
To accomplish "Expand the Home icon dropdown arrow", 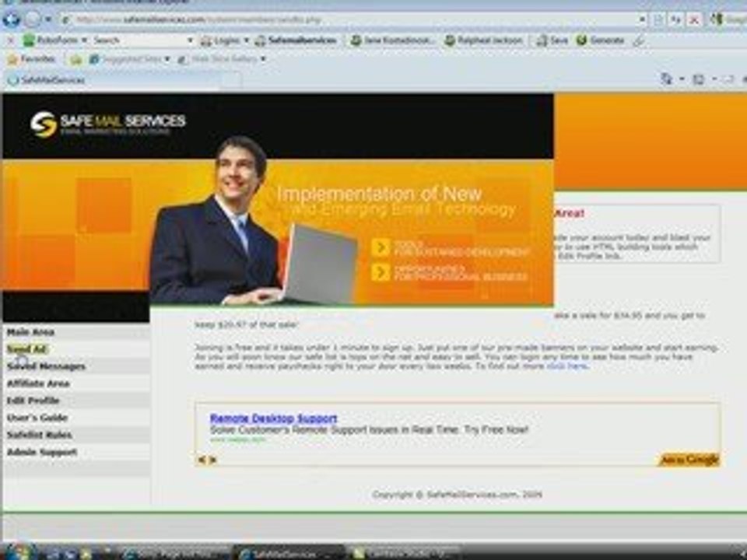I will pos(682,79).
